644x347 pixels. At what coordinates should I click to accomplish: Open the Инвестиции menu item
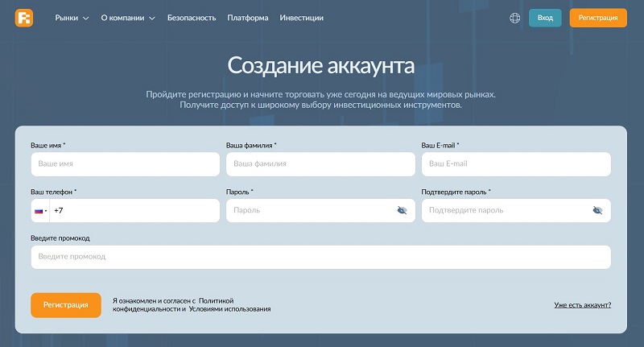pyautogui.click(x=301, y=18)
